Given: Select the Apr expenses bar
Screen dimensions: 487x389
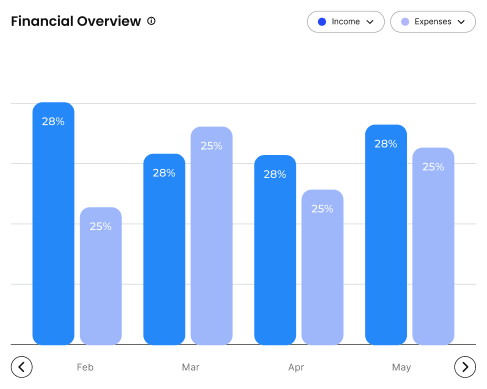Looking at the screenshot, I should click(x=322, y=267).
